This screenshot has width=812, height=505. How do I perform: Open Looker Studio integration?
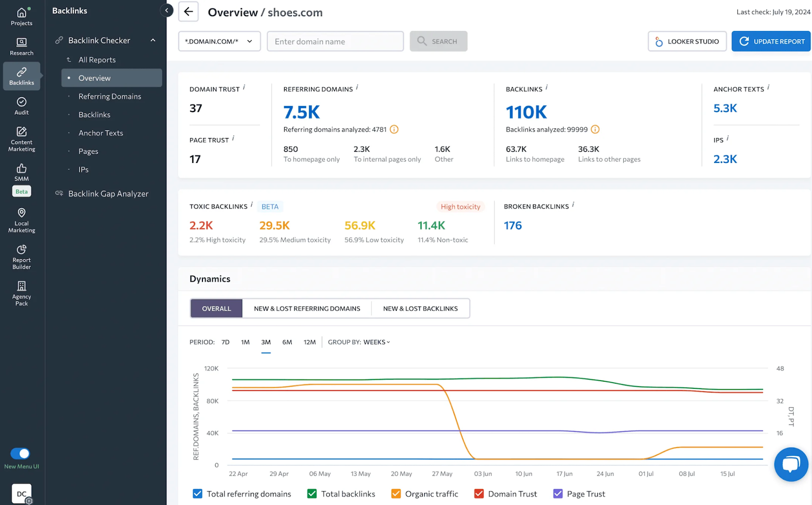click(687, 41)
